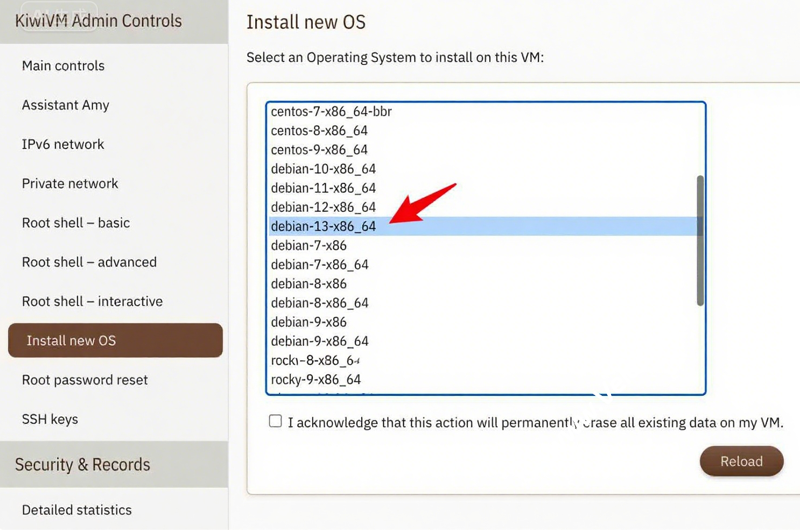The height and width of the screenshot is (532, 800).
Task: Open Root shell – interactive
Action: pos(92,301)
